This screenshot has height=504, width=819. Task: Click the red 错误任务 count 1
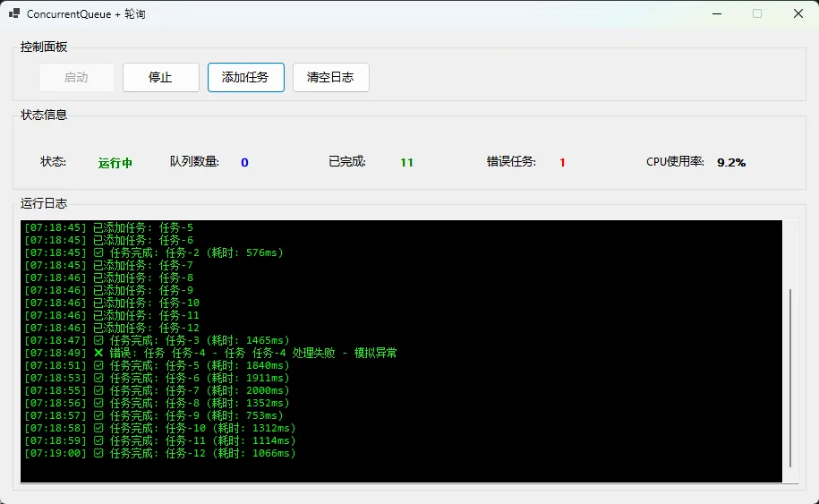click(x=562, y=163)
